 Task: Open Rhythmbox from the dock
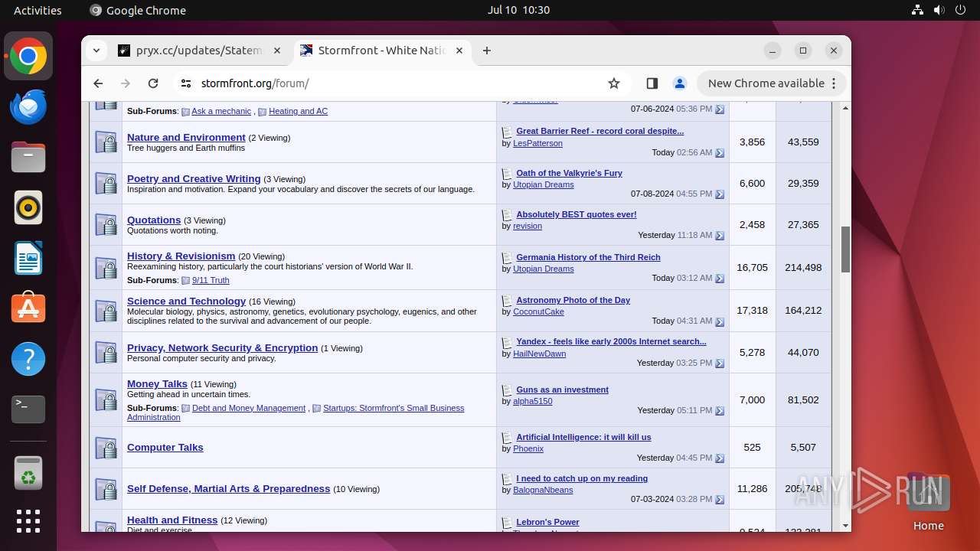tap(28, 208)
